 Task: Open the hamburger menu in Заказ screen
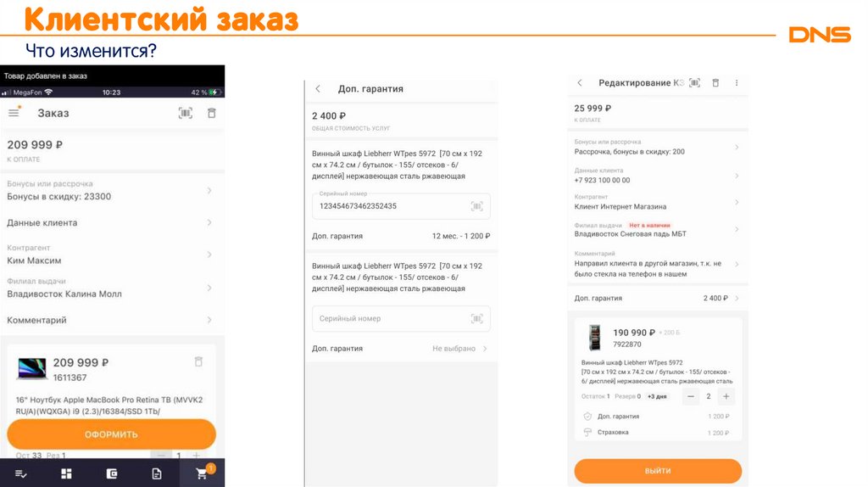pos(14,113)
